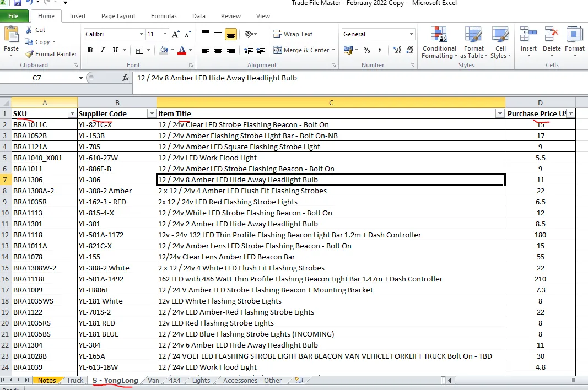Click the Delete cells icon
Image resolution: width=588 pixels, height=390 pixels.
[x=552, y=34]
